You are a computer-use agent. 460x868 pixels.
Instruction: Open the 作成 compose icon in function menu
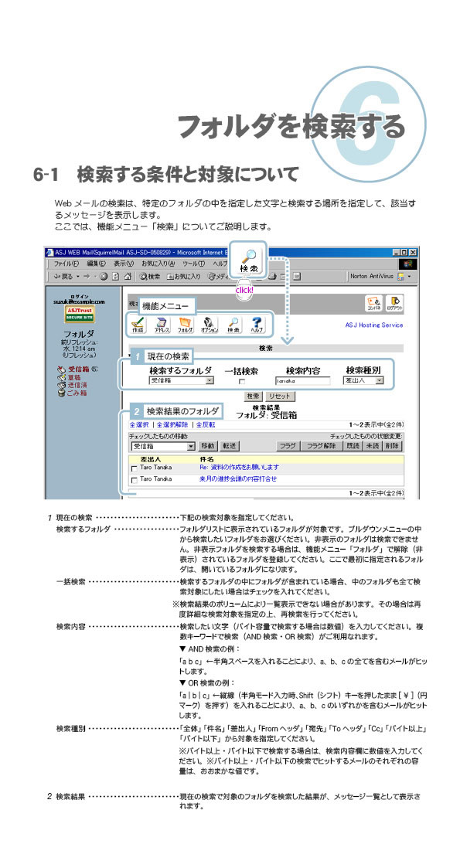[138, 325]
